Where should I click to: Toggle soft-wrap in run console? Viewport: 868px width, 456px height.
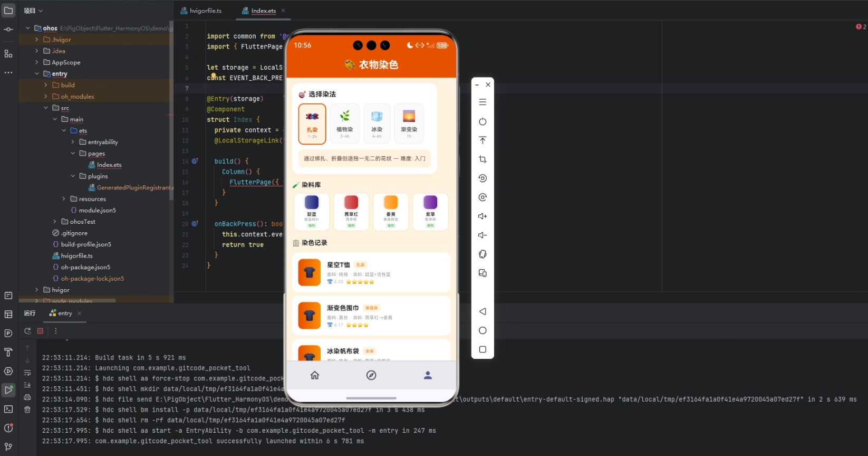pos(27,373)
